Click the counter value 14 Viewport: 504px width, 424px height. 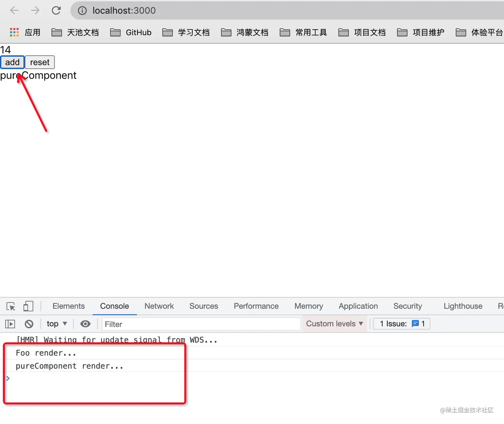[x=5, y=50]
